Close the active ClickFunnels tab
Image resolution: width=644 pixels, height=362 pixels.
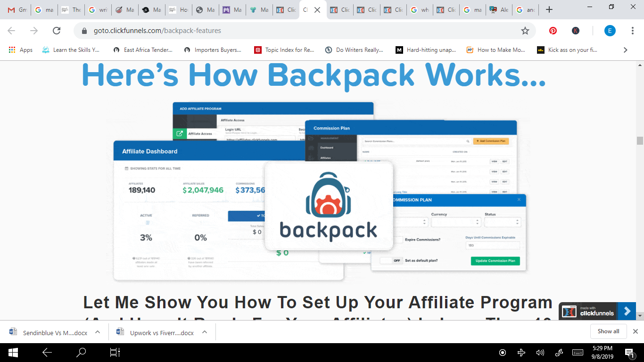point(317,10)
